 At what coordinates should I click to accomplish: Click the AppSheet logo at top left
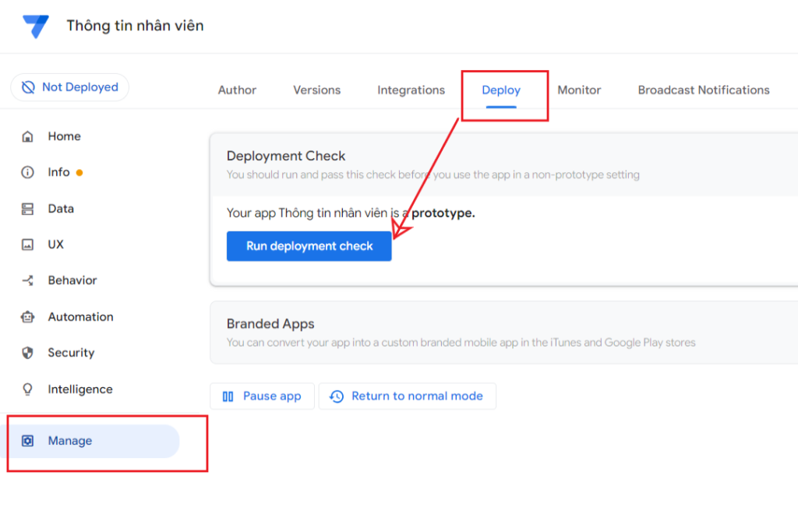[34, 26]
